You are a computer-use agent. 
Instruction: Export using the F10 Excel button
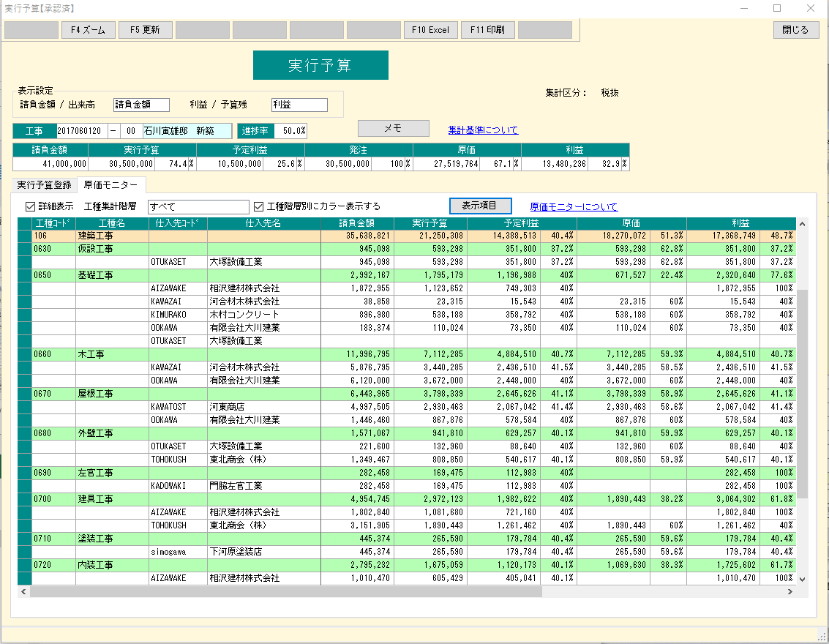coord(431,30)
